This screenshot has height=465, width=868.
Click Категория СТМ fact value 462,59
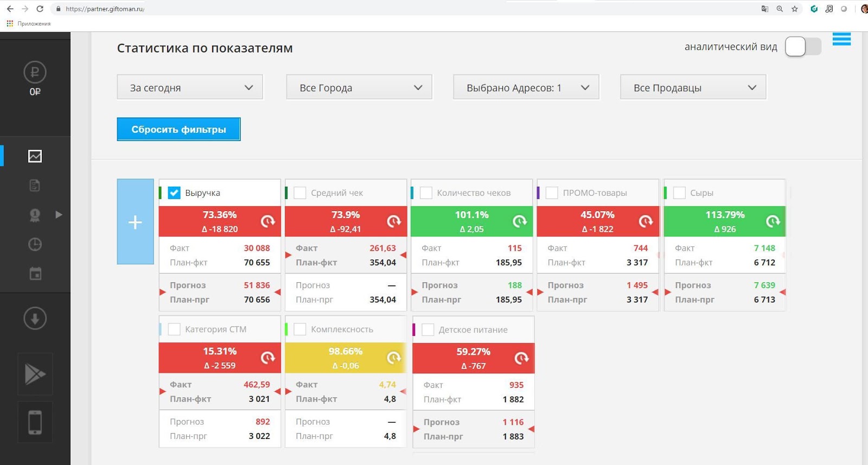(x=257, y=384)
